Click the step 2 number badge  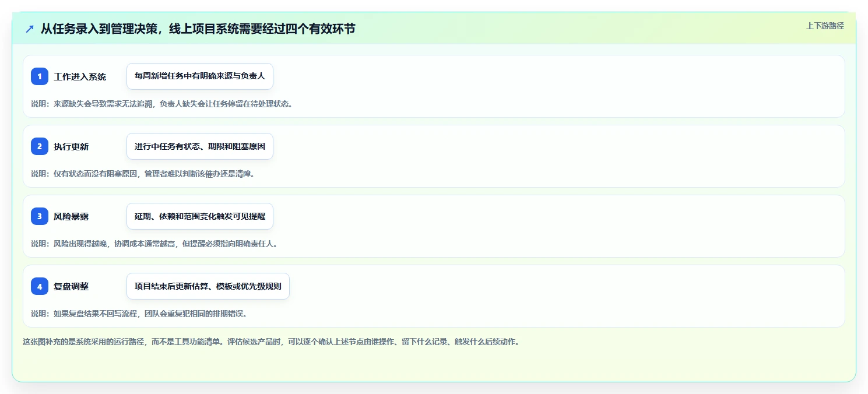pos(40,146)
